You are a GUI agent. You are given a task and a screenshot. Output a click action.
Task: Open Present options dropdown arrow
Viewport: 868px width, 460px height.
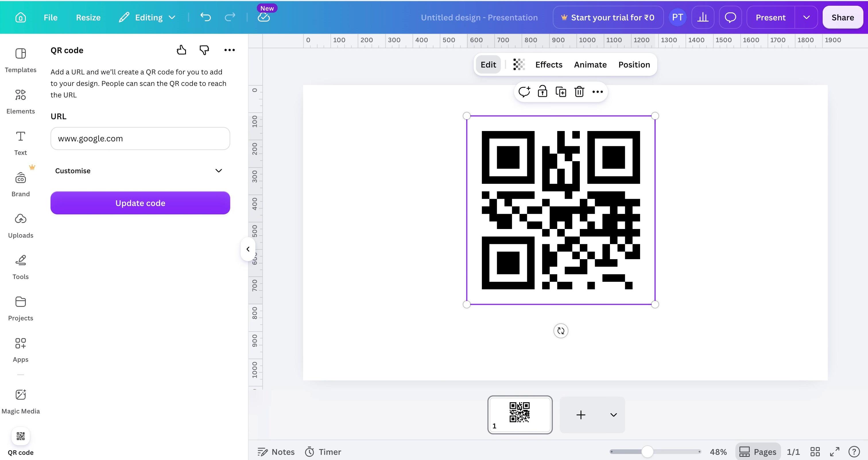pyautogui.click(x=806, y=17)
